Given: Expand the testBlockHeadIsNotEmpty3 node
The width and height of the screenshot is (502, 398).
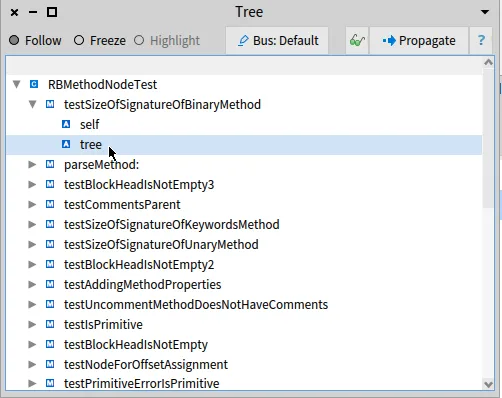Looking at the screenshot, I should point(32,184).
